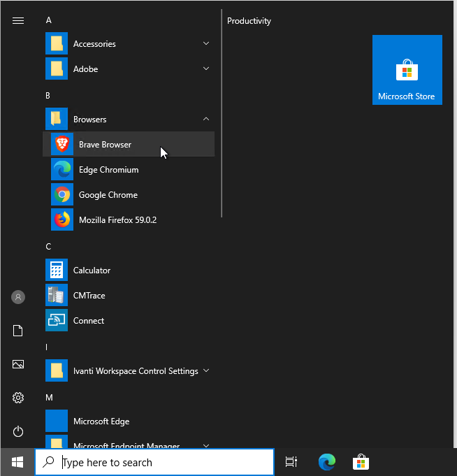457x476 pixels.
Task: Open Connect via its cast icon
Action: click(57, 320)
